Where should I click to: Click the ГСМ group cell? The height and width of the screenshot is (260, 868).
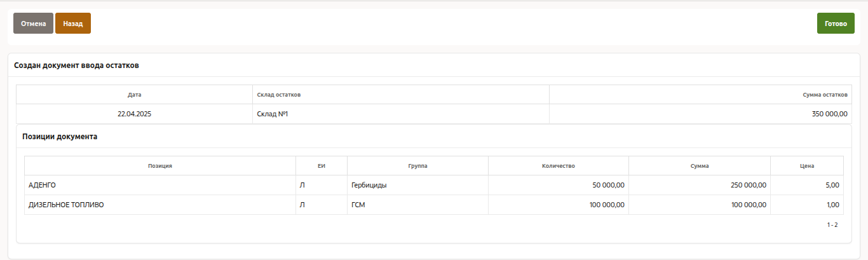point(358,205)
